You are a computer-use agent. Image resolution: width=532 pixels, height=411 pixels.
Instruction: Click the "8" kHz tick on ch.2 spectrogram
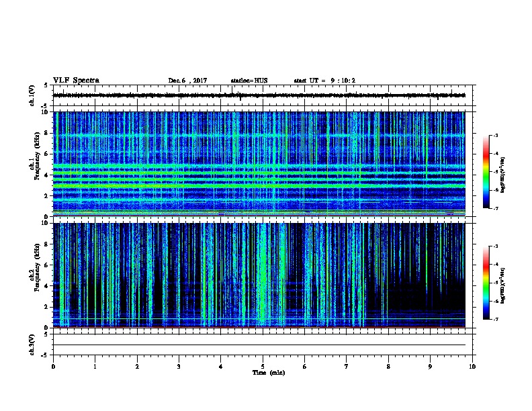click(x=46, y=244)
